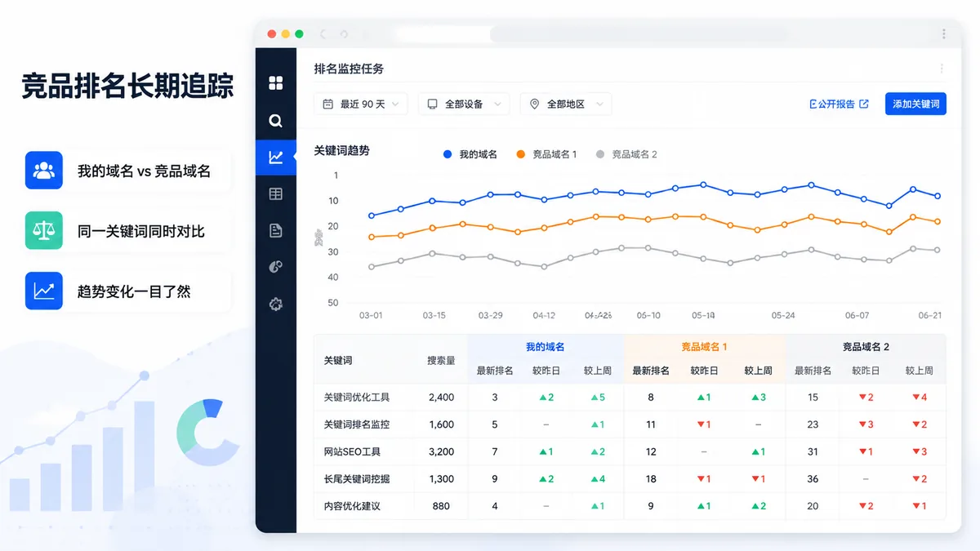Click the external link icon next to 公开报告
Screen dimensions: 980x551
click(x=864, y=104)
